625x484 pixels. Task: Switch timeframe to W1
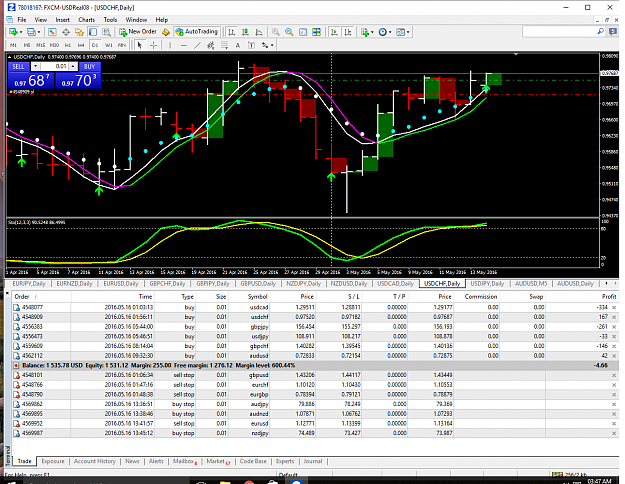point(108,45)
